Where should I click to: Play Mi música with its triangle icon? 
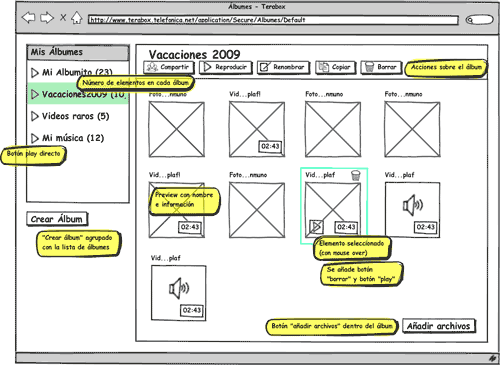(35, 138)
